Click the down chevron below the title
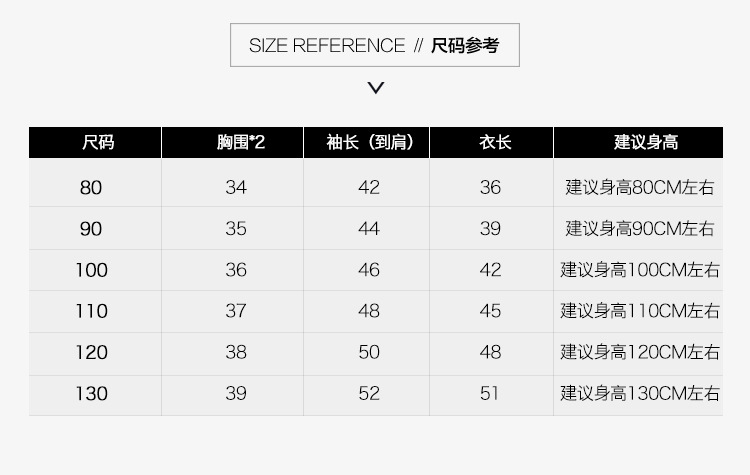The width and height of the screenshot is (750, 475). pyautogui.click(x=375, y=88)
